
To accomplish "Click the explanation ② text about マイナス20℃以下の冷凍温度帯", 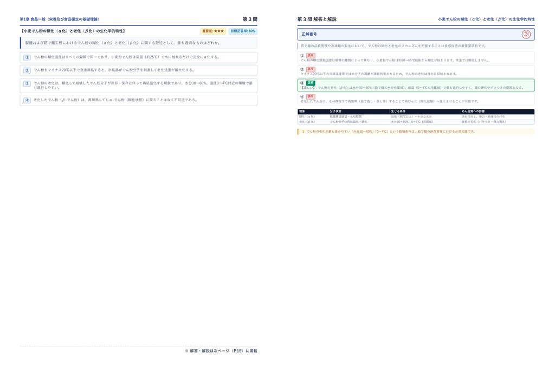I will 379,74.
